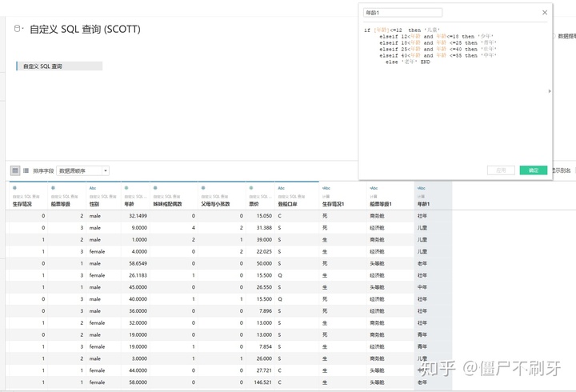This screenshot has width=576, height=392.
Task: Click the fare cell 22.025
Action: point(264,252)
